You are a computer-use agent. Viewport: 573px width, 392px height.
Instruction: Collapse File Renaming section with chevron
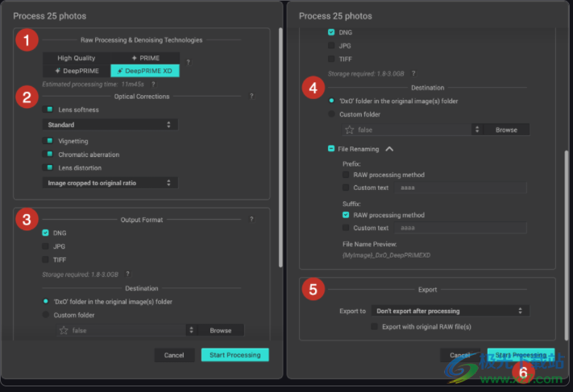tap(389, 149)
